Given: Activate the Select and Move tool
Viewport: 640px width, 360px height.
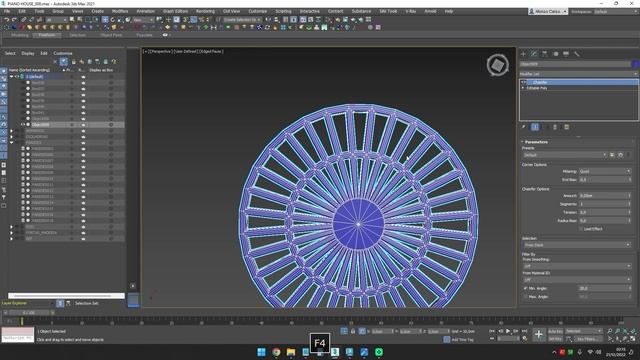Looking at the screenshot, I should pos(105,20).
